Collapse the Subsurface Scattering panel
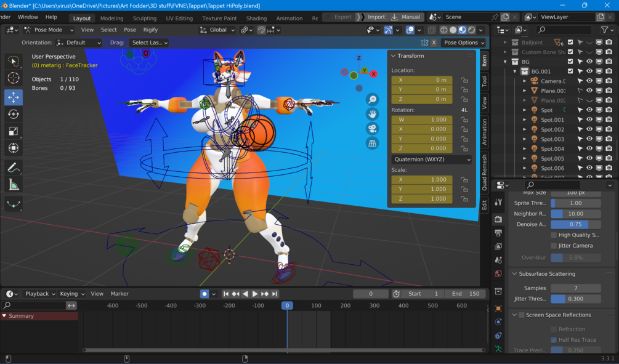Image resolution: width=619 pixels, height=364 pixels. tap(514, 274)
